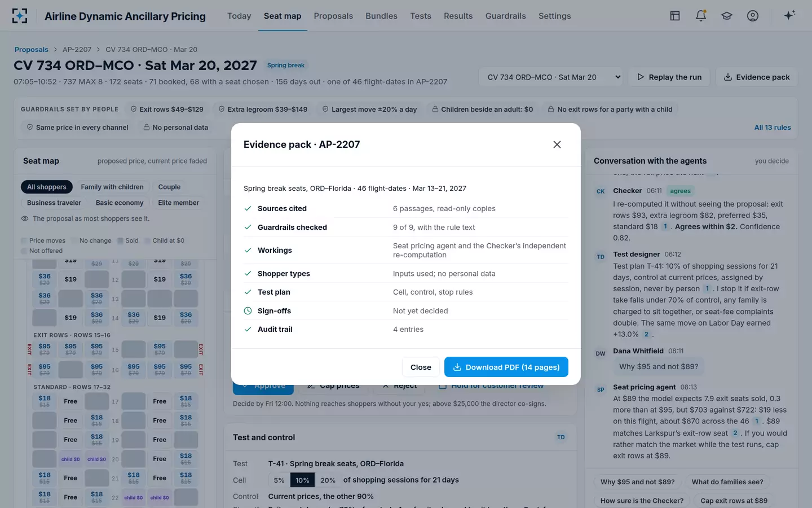This screenshot has height=508, width=812.
Task: Open the Results tab
Action: click(458, 16)
